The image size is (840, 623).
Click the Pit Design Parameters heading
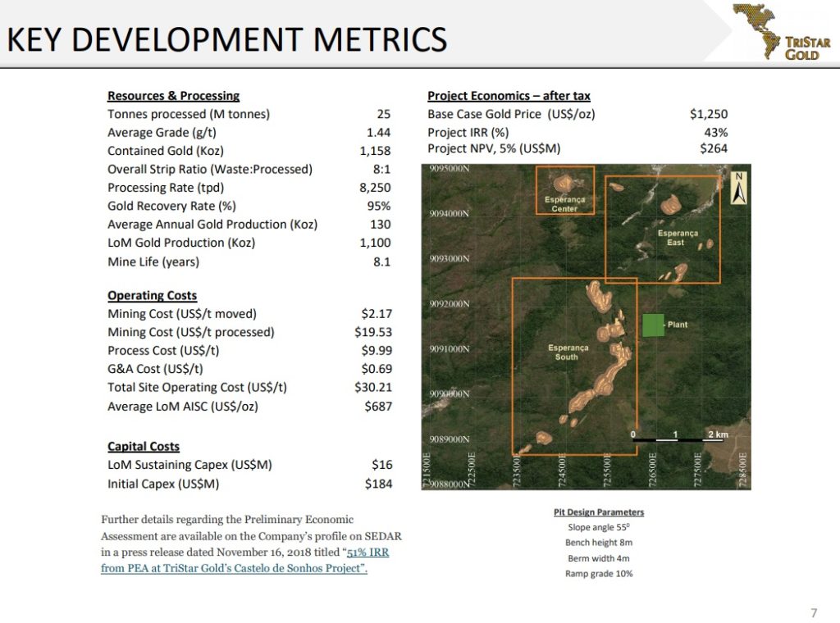pyautogui.click(x=599, y=512)
